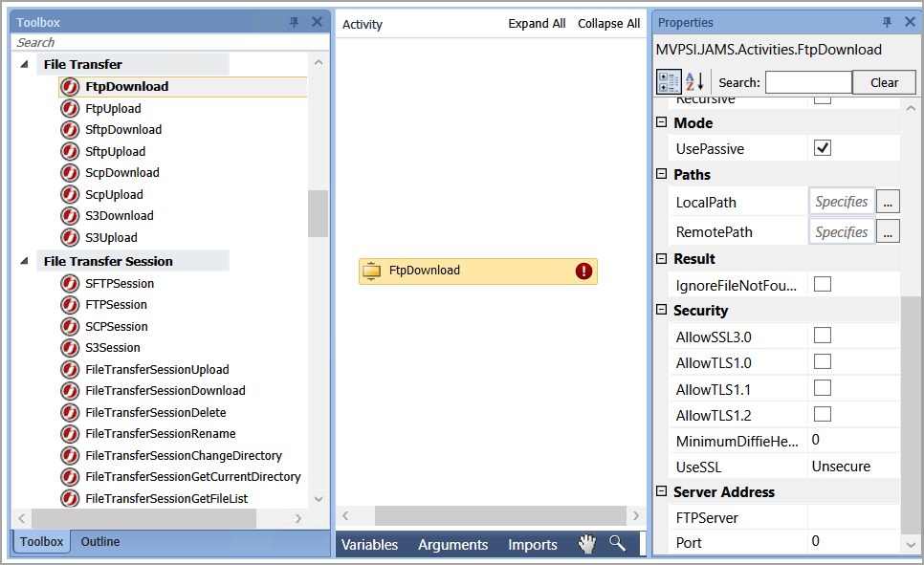Pick the SftpDownload activity icon
The width and height of the screenshot is (924, 565).
(70, 130)
